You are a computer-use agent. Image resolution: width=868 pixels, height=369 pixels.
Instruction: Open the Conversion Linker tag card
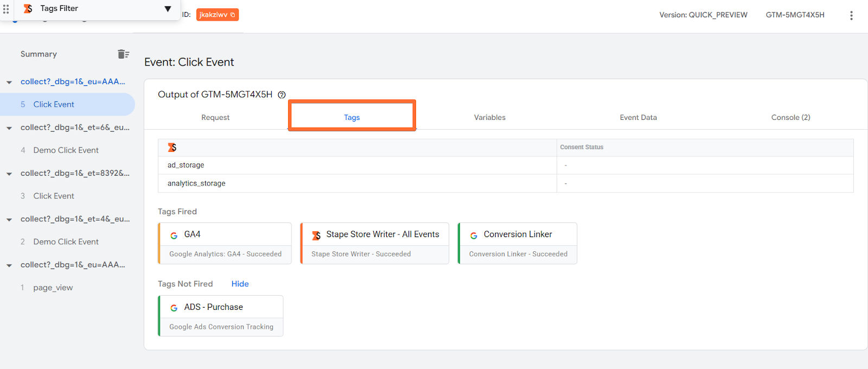click(x=518, y=243)
